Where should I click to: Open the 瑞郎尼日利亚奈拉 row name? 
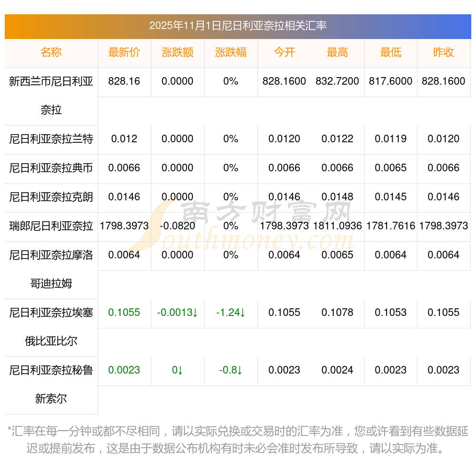pyautogui.click(x=51, y=226)
